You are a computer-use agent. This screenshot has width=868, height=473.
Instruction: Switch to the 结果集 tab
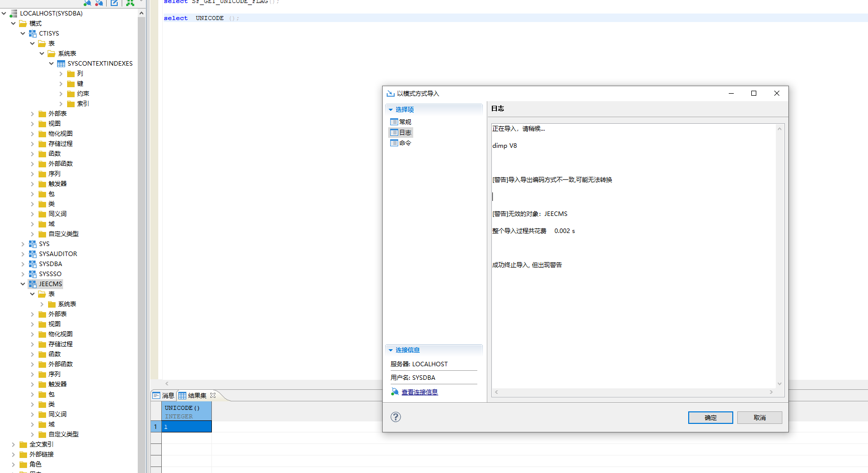pos(197,395)
